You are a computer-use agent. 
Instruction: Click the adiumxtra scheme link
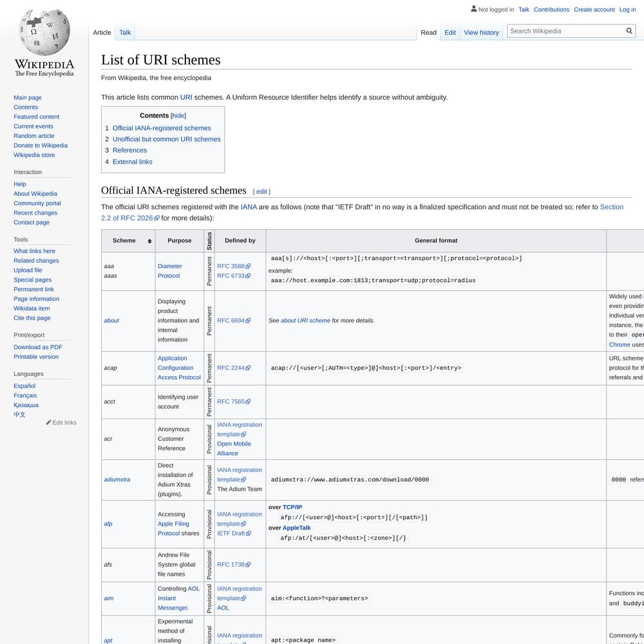tap(117, 479)
